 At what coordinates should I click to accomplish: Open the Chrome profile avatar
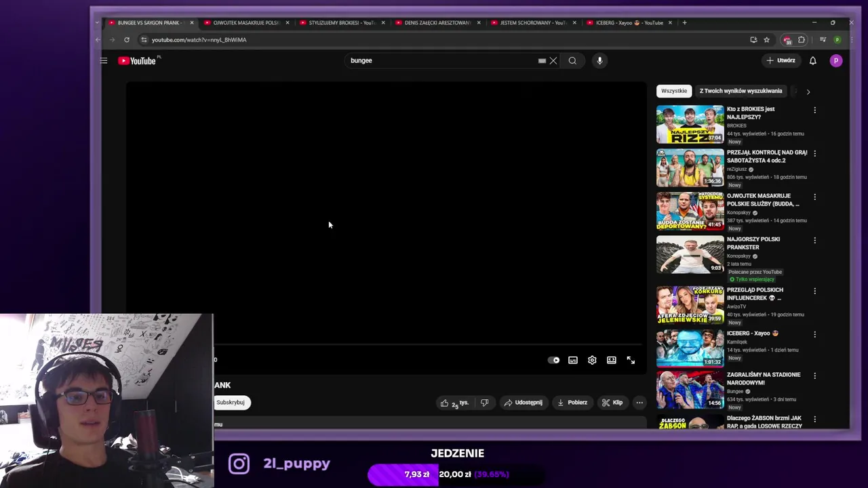point(837,39)
